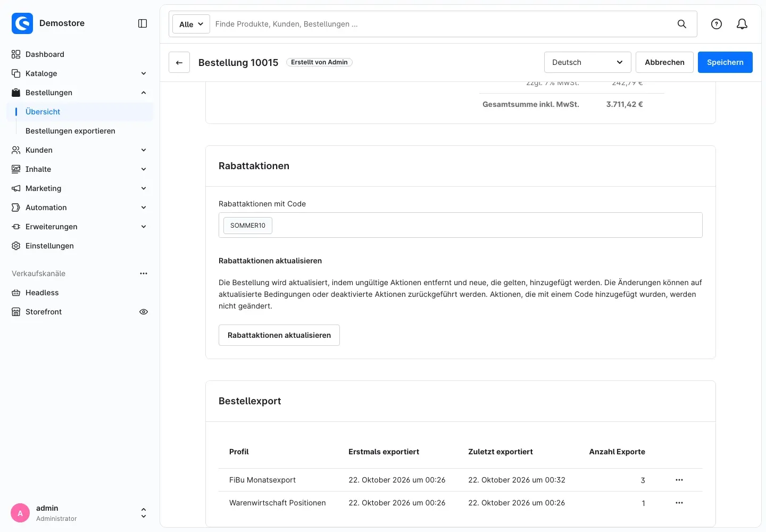
Task: Open actions menu for Warenwirtschaft Positionen row
Action: (x=679, y=503)
